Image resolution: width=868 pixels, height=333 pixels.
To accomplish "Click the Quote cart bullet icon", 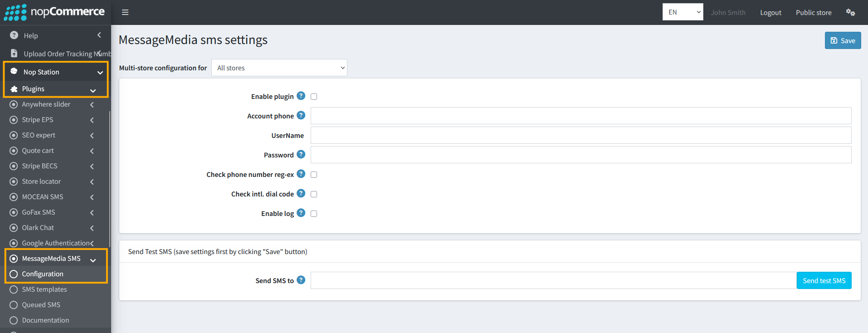I will tap(14, 151).
